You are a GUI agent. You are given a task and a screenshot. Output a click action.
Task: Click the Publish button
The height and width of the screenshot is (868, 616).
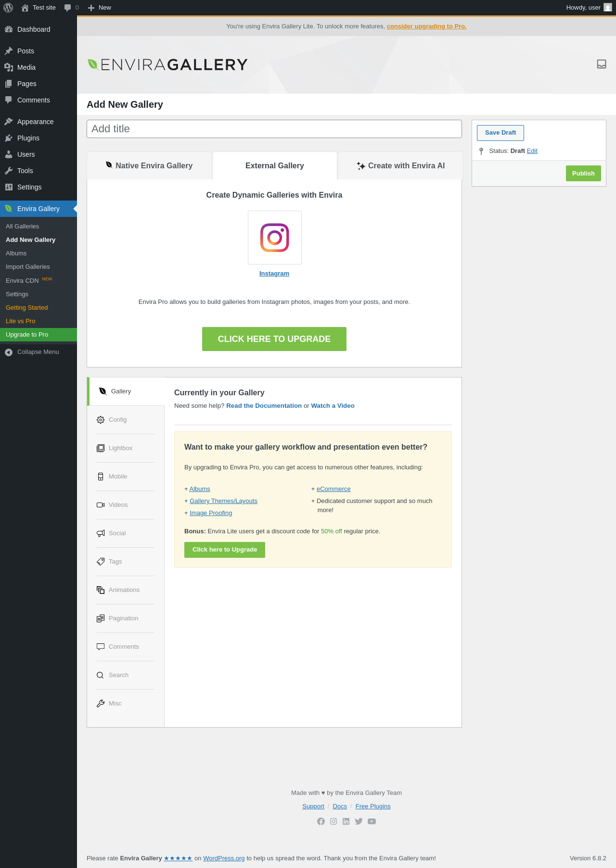583,174
